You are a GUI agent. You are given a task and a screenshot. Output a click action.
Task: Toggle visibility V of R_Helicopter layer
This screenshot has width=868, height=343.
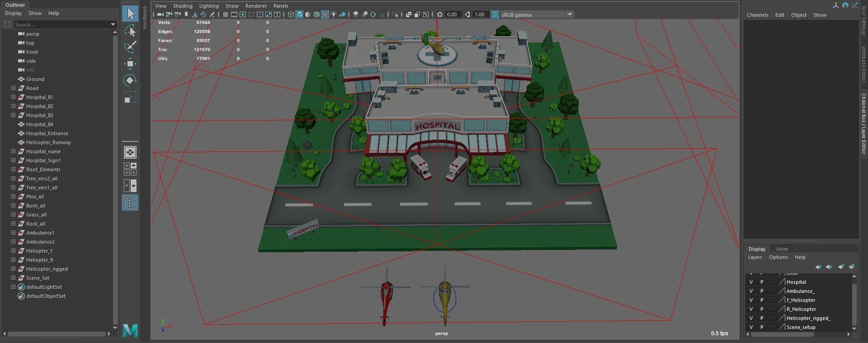[751, 309]
